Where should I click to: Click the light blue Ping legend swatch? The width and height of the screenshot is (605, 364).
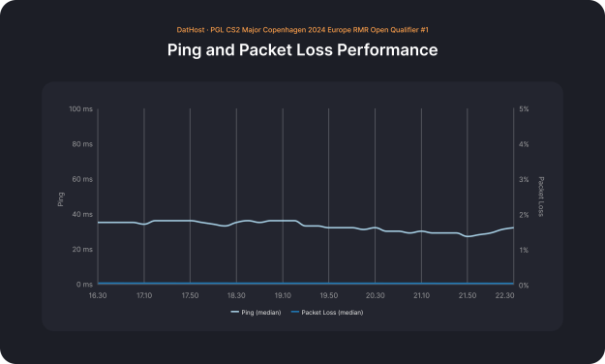click(x=234, y=312)
